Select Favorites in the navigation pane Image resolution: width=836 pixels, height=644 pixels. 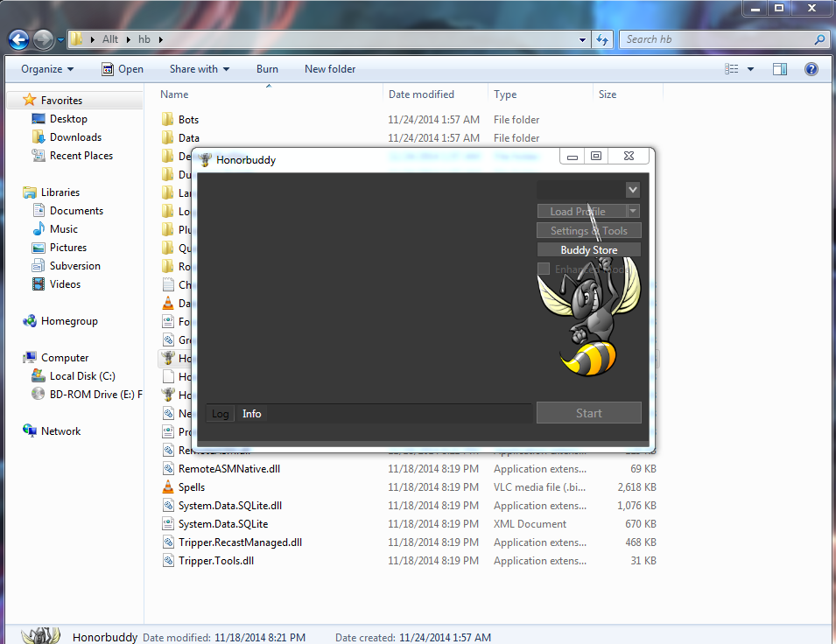[x=61, y=101]
